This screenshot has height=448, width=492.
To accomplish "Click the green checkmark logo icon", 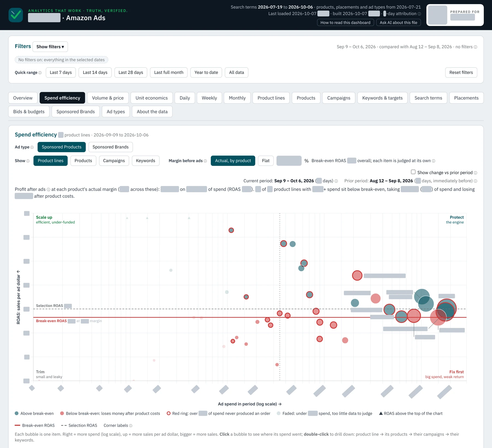I will 16,15.
